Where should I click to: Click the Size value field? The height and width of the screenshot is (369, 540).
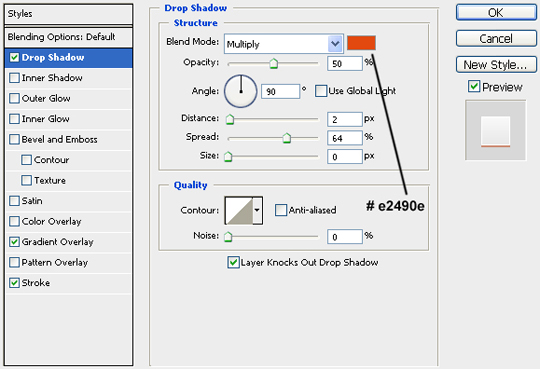(345, 157)
